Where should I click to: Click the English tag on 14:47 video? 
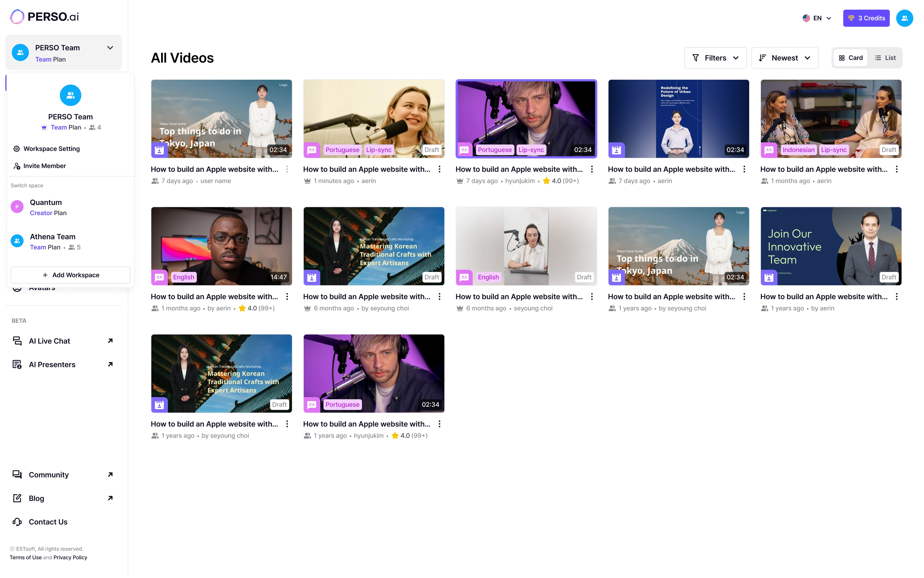(184, 277)
